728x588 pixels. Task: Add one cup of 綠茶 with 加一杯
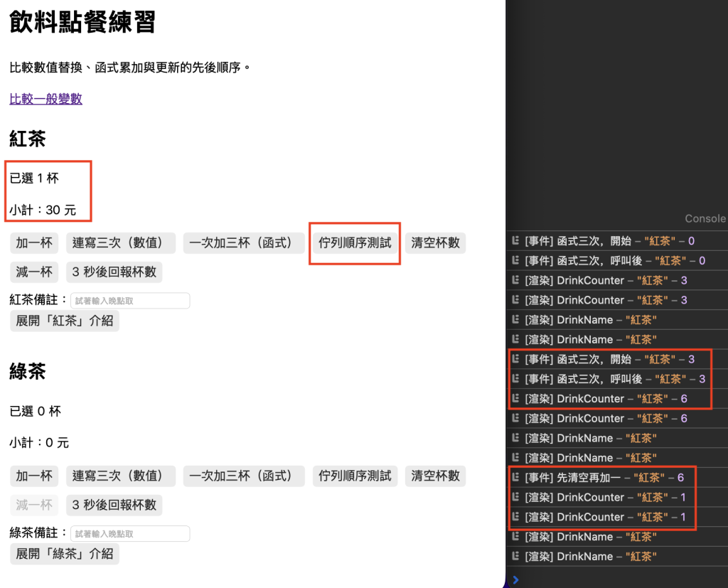tap(34, 476)
